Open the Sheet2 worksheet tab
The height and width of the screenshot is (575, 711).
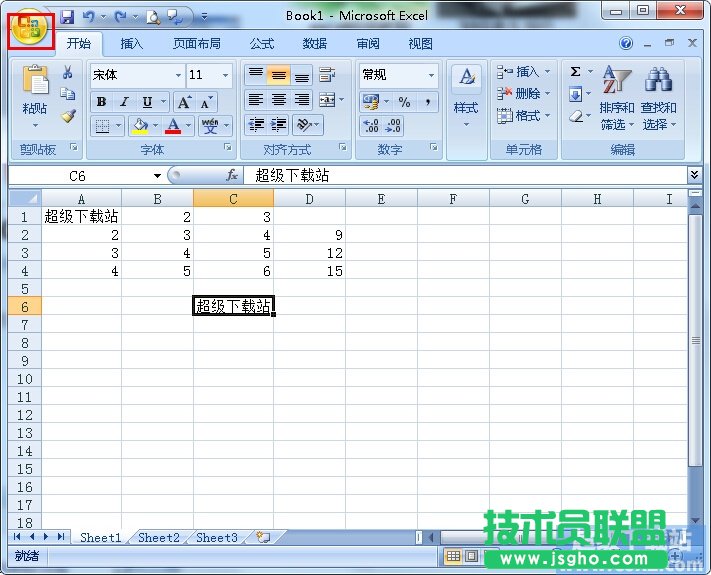[x=159, y=537]
